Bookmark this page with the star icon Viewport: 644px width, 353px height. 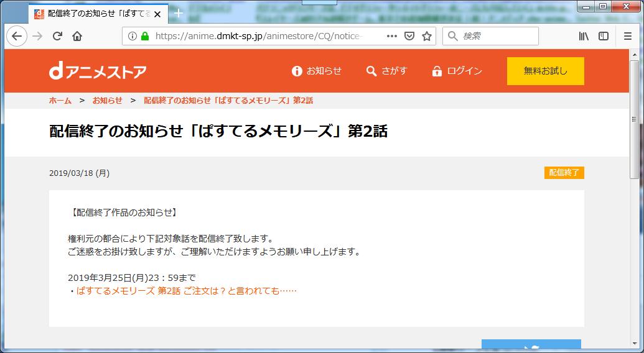427,36
